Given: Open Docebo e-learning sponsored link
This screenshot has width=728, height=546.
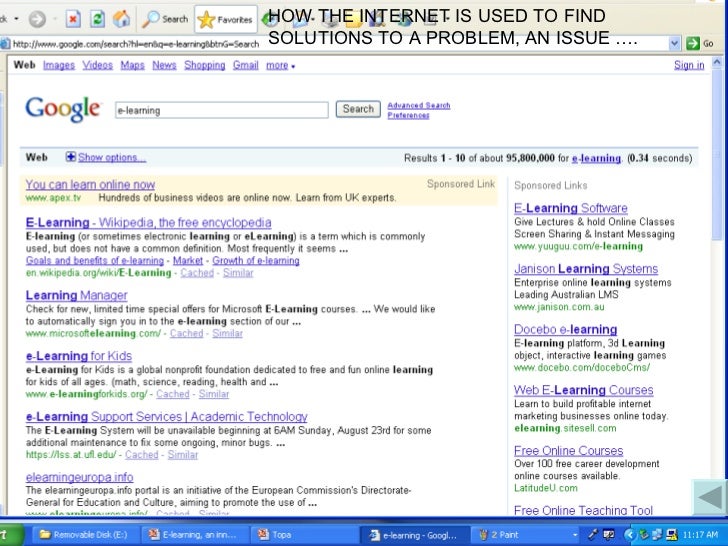Looking at the screenshot, I should (x=566, y=329).
